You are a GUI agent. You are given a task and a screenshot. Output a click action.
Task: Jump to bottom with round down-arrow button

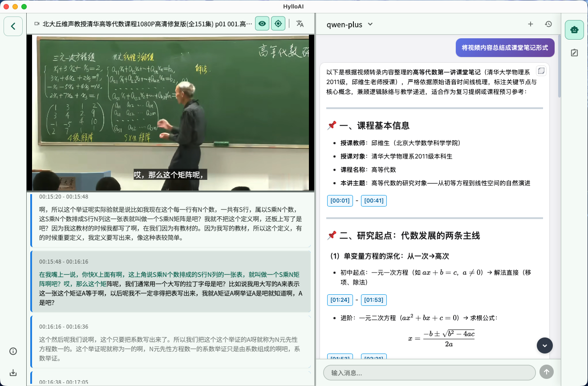tap(545, 345)
